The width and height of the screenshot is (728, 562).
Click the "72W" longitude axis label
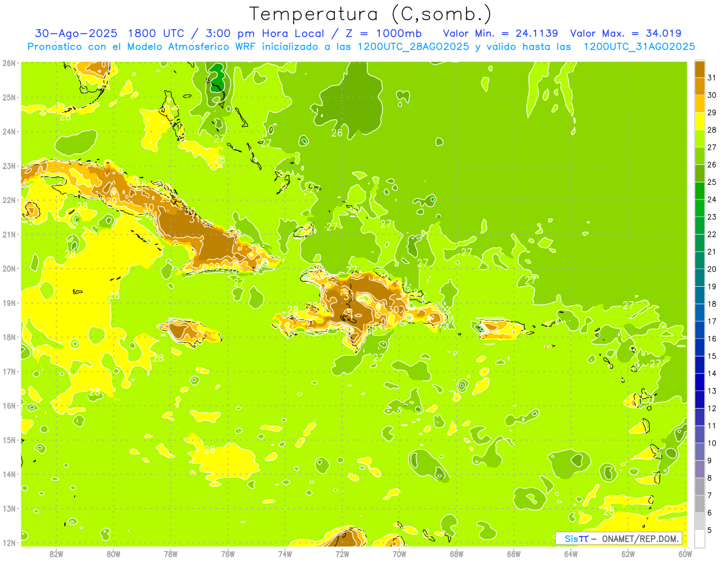tap(342, 554)
